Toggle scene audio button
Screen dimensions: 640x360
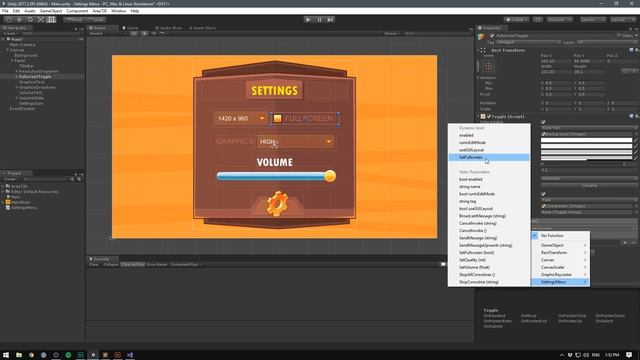[x=153, y=33]
